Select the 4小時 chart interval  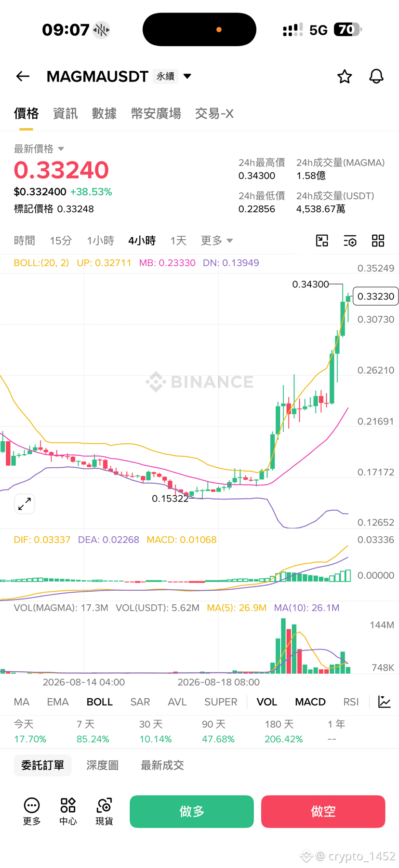point(142,240)
